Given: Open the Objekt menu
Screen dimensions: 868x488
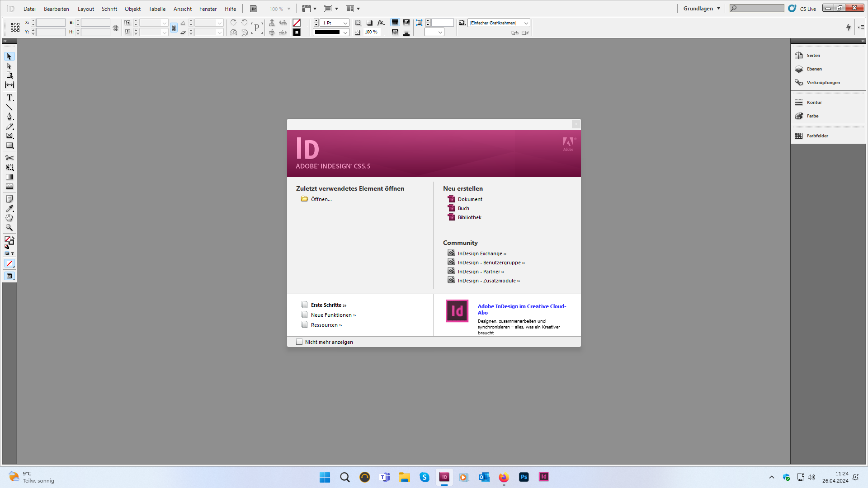Looking at the screenshot, I should pyautogui.click(x=133, y=9).
